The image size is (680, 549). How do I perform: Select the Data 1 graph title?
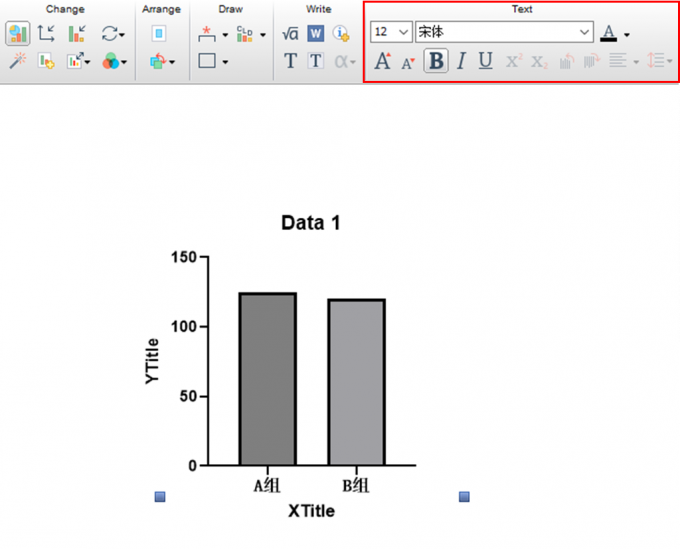311,223
